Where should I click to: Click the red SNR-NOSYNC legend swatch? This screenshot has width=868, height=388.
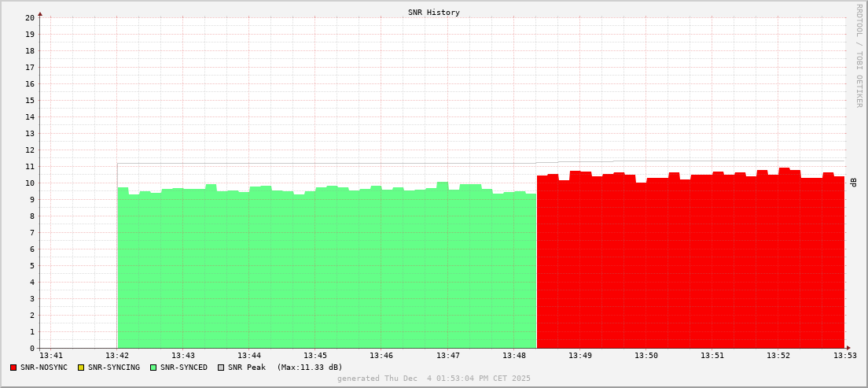pos(13,368)
